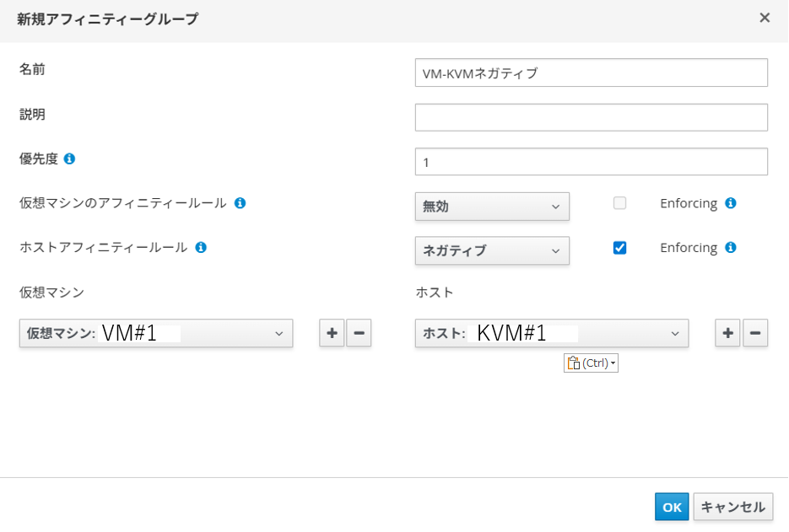
Task: Uncheck Enforcing for host affinity rule
Action: click(x=619, y=248)
